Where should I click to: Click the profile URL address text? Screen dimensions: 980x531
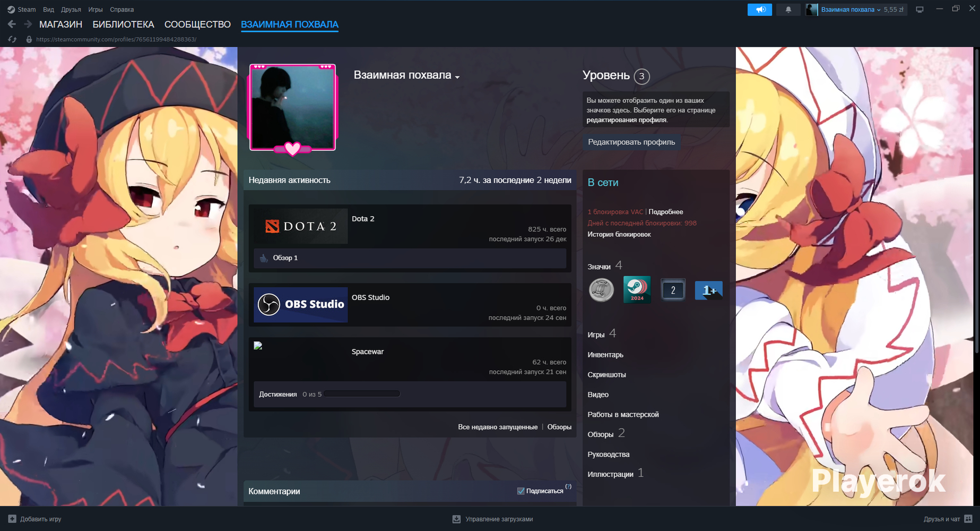116,39
